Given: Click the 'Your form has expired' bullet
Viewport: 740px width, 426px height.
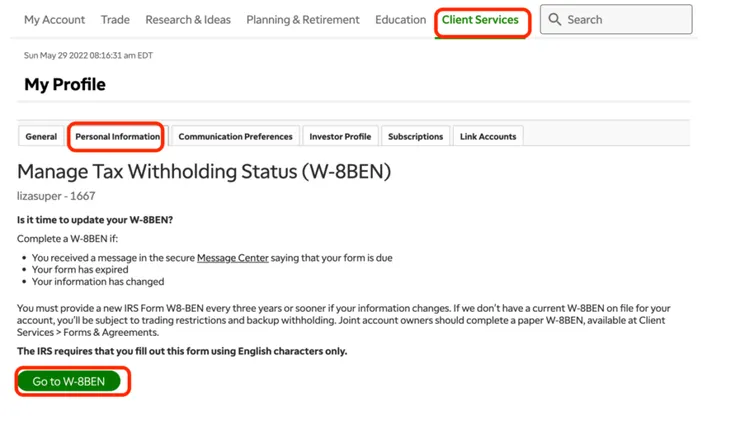Looking at the screenshot, I should [80, 269].
